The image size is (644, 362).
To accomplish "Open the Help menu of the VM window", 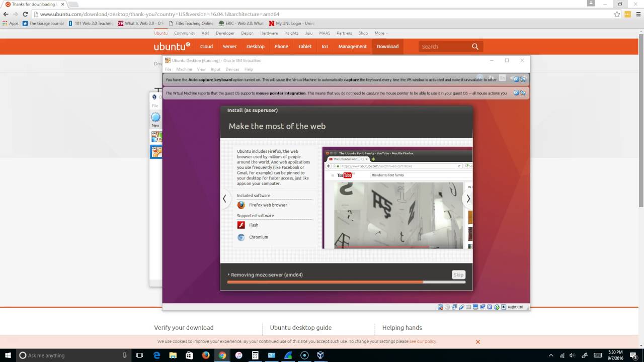I will (249, 69).
